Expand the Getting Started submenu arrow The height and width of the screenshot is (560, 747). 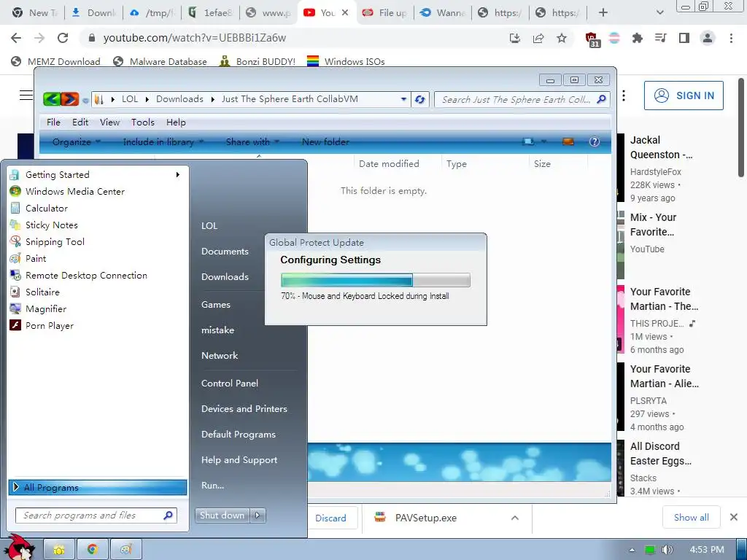pos(178,175)
